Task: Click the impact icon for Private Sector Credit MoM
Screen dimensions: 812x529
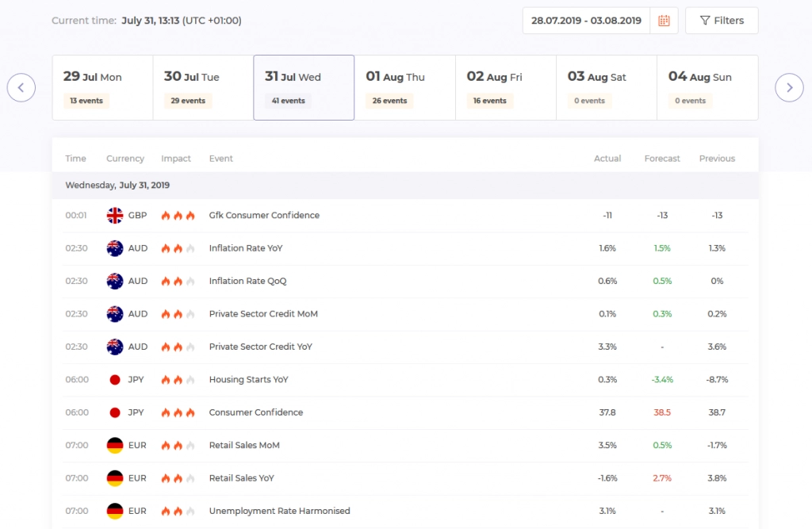Action: tap(176, 313)
